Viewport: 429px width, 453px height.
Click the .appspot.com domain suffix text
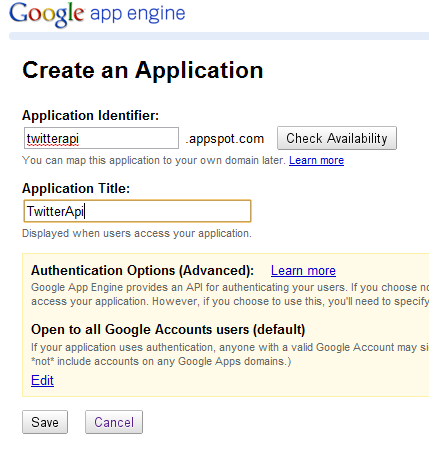225,139
